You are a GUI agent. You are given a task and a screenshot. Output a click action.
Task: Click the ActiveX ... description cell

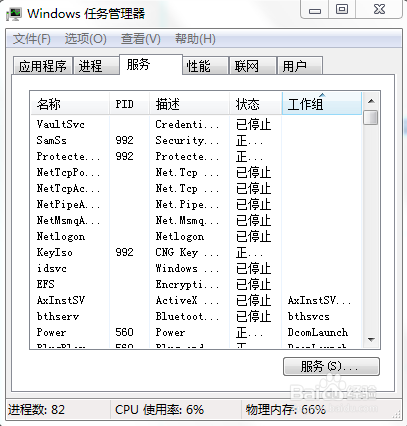click(x=187, y=300)
